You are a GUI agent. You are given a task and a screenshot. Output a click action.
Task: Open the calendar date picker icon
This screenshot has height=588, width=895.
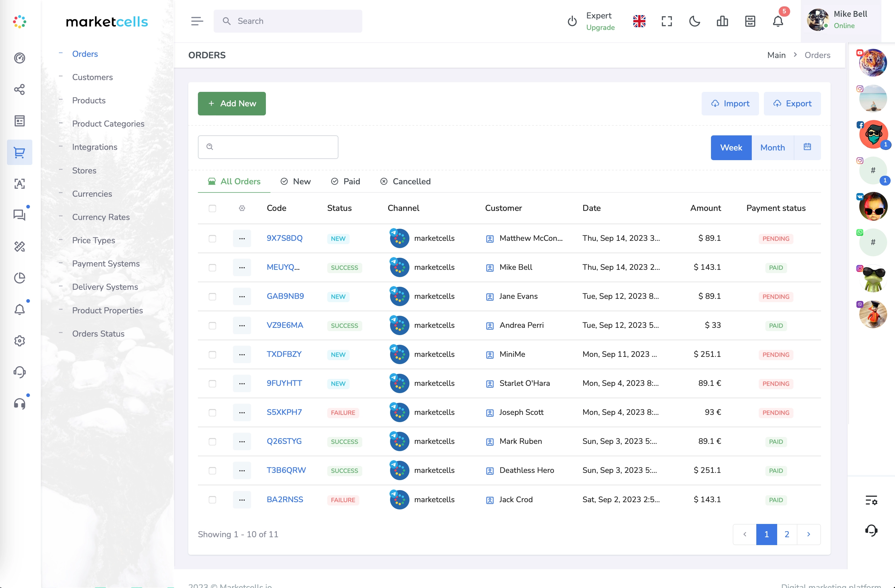(807, 147)
